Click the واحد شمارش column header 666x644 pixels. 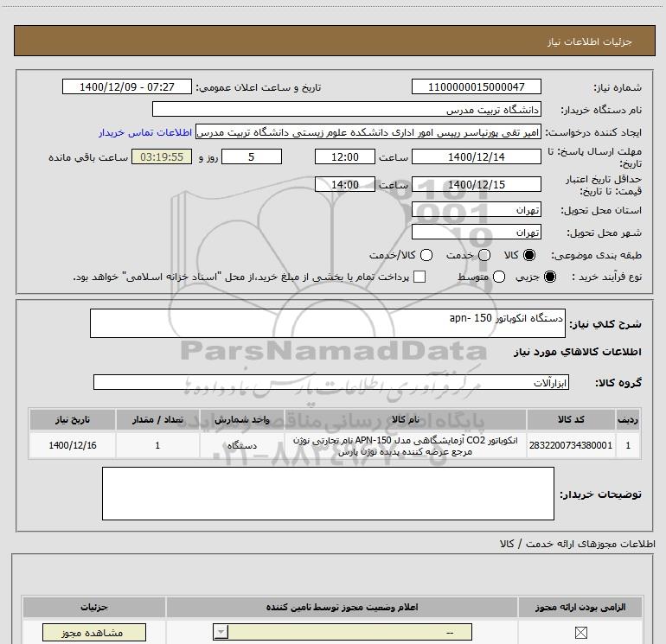point(241,419)
